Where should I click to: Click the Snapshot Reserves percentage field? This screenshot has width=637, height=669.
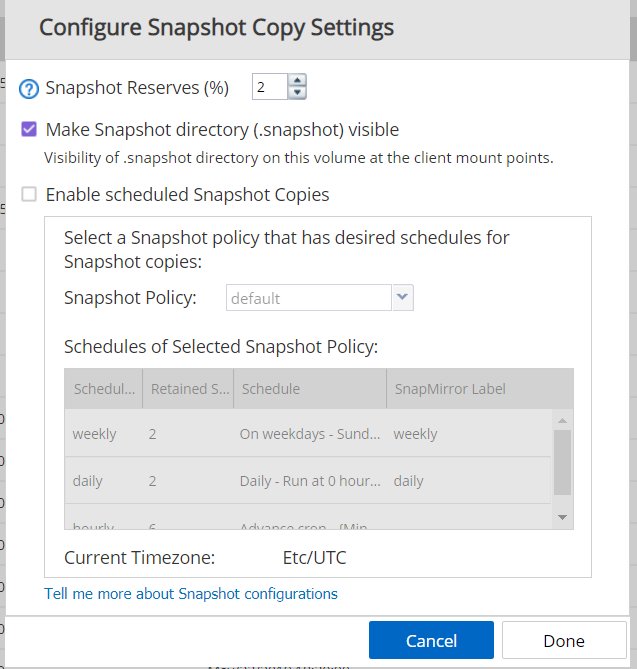[x=269, y=88]
